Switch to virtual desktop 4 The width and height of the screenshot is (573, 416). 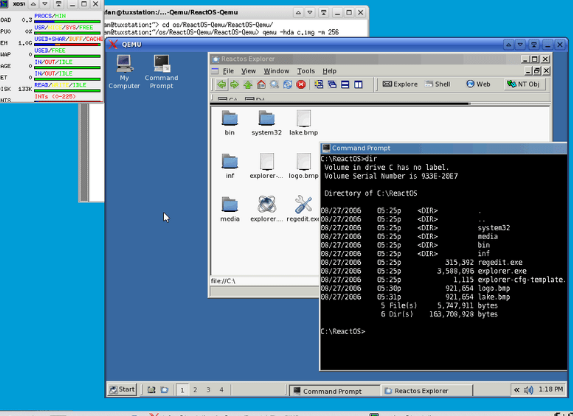click(221, 390)
